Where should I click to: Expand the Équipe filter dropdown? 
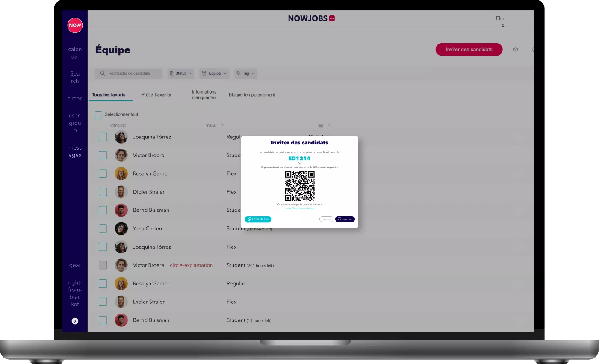point(214,73)
